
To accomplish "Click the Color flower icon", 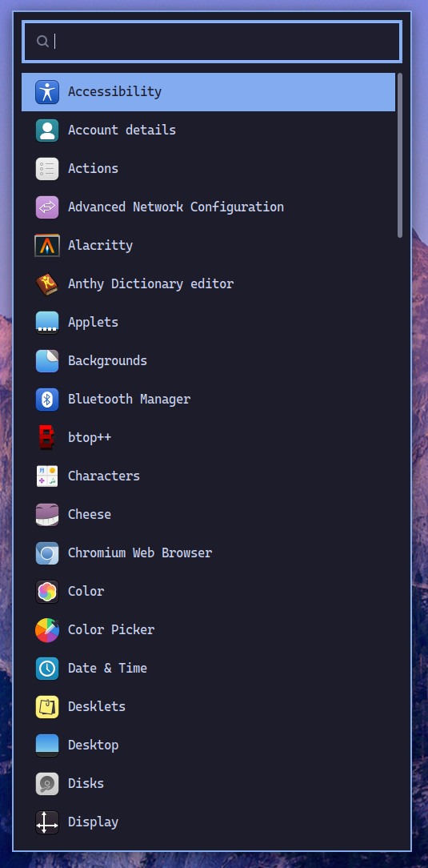I will point(47,591).
